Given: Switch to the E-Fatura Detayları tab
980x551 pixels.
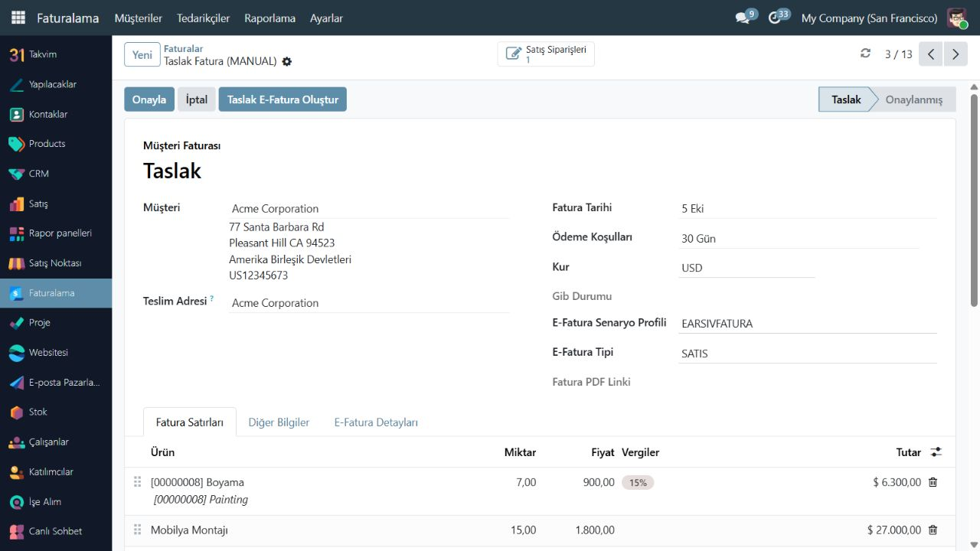Looking at the screenshot, I should tap(376, 422).
